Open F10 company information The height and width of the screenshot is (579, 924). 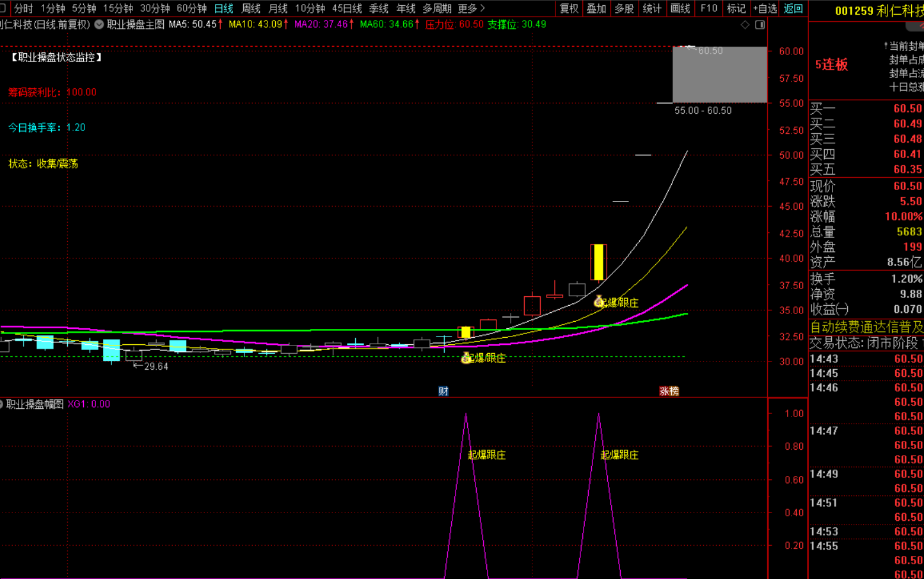click(x=708, y=8)
